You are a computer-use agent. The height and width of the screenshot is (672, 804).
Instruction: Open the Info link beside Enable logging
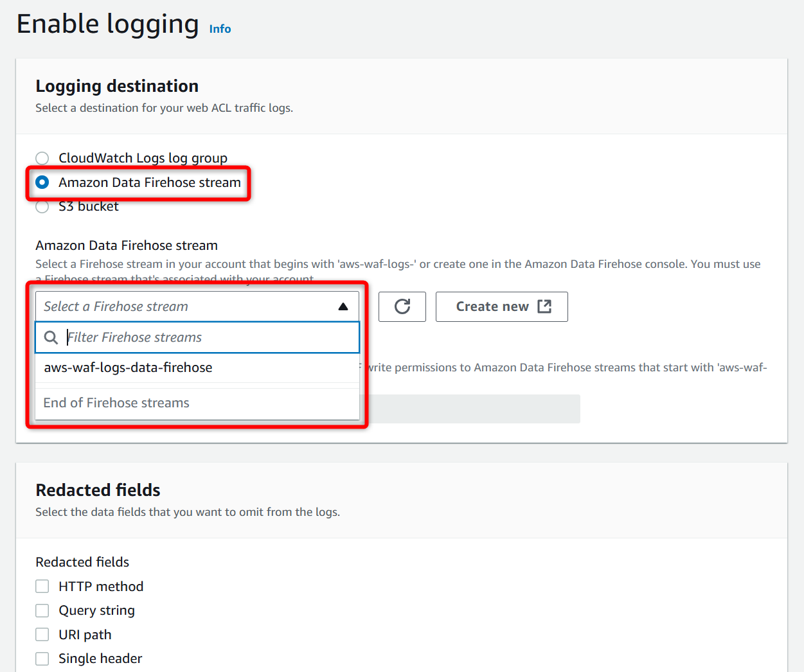(x=220, y=29)
